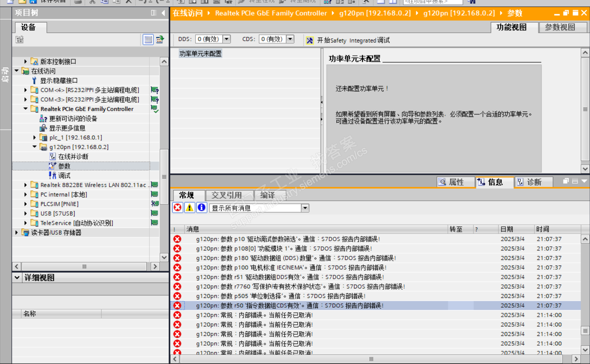Click the rightmost icon in tree toolbar

coord(160,40)
